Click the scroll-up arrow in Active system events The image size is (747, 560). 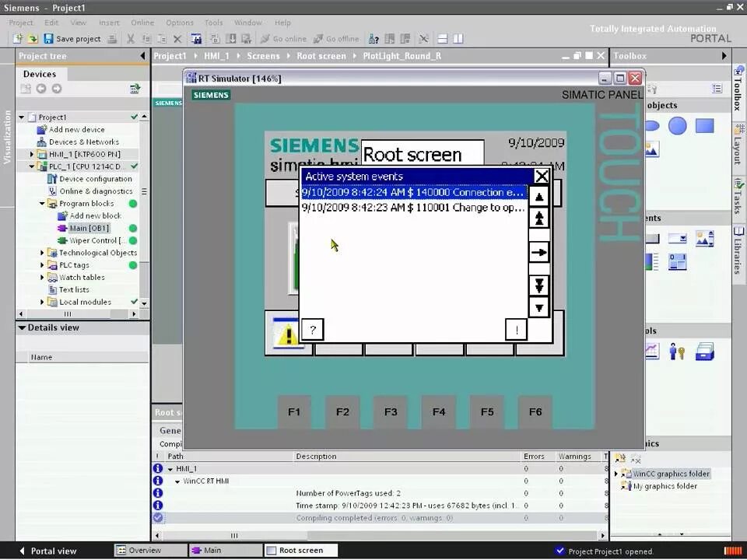[538, 196]
